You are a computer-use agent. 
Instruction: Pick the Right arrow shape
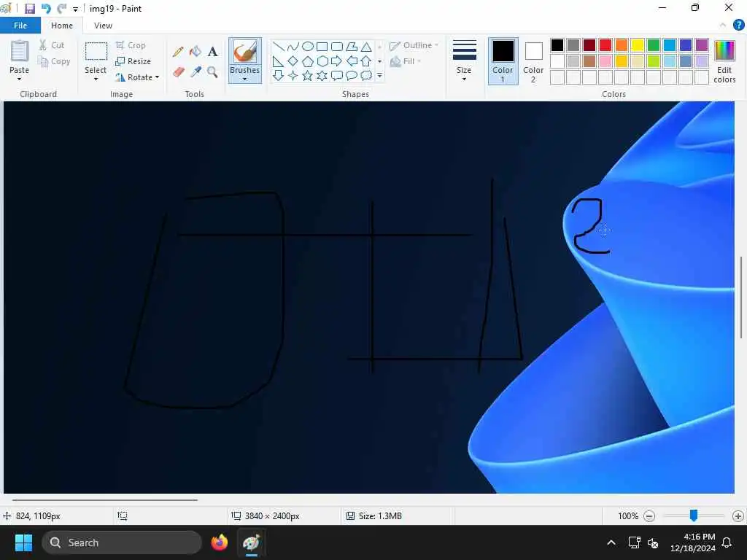[x=337, y=61]
